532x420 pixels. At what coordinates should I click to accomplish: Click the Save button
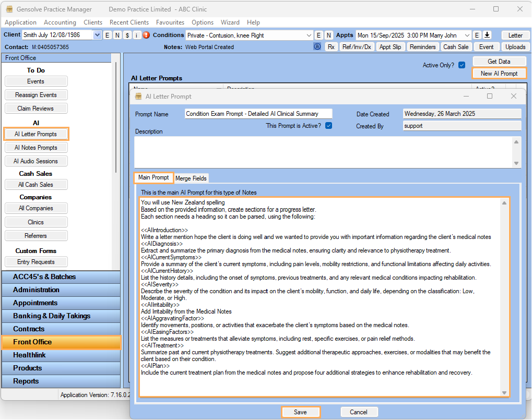point(300,412)
